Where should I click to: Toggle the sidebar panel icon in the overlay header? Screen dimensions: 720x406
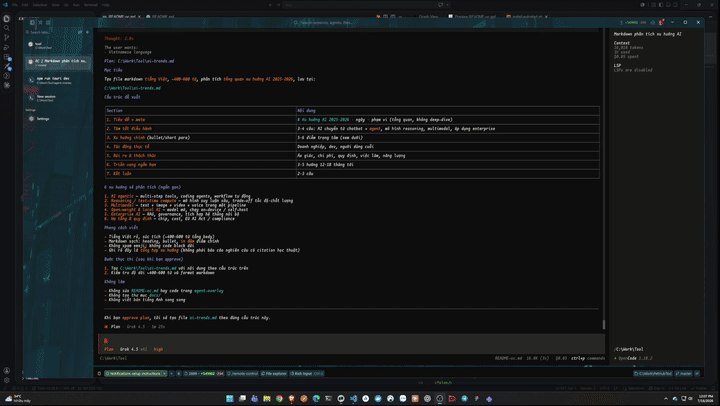point(32,22)
